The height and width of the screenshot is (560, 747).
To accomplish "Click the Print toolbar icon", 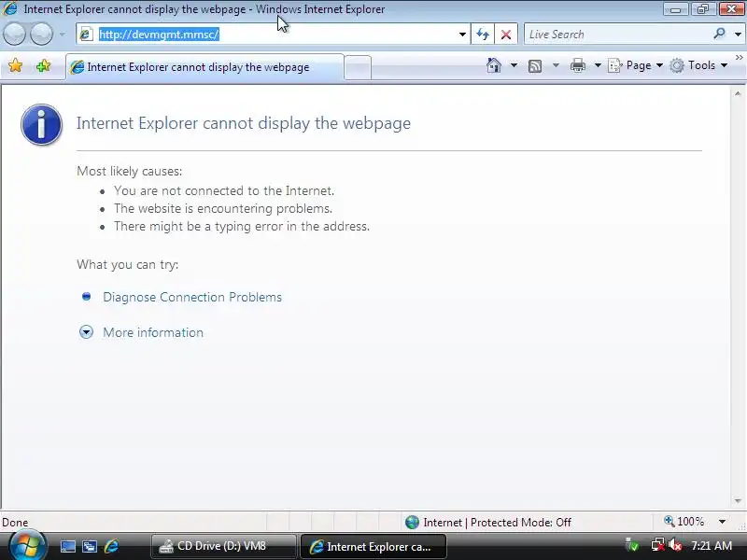I will 578,65.
